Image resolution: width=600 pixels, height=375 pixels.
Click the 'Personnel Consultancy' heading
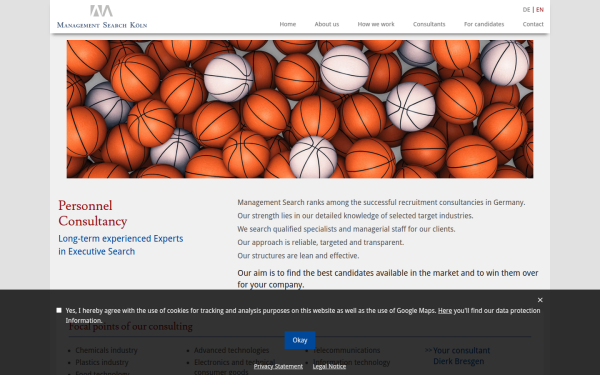coord(93,214)
